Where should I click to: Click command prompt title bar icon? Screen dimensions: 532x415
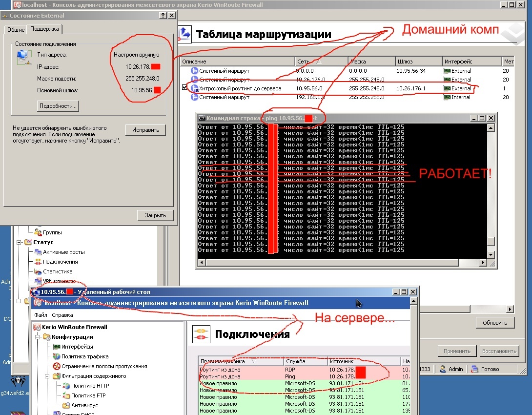202,118
